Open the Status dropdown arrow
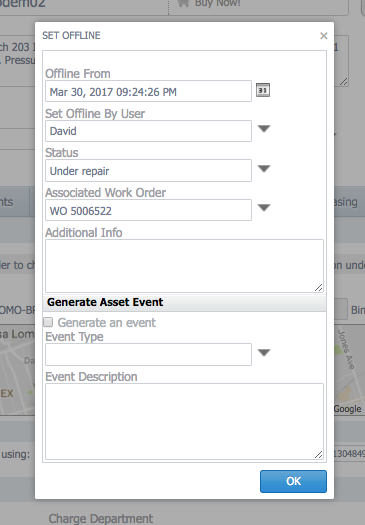365x525 pixels. (264, 169)
